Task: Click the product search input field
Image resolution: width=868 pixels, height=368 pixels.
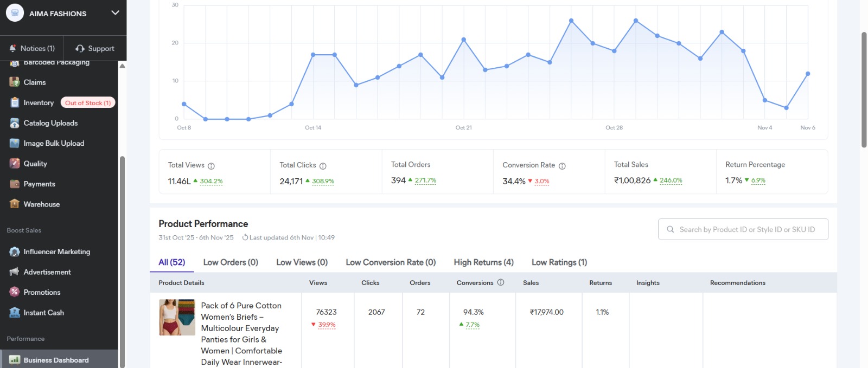Action: pyautogui.click(x=746, y=229)
